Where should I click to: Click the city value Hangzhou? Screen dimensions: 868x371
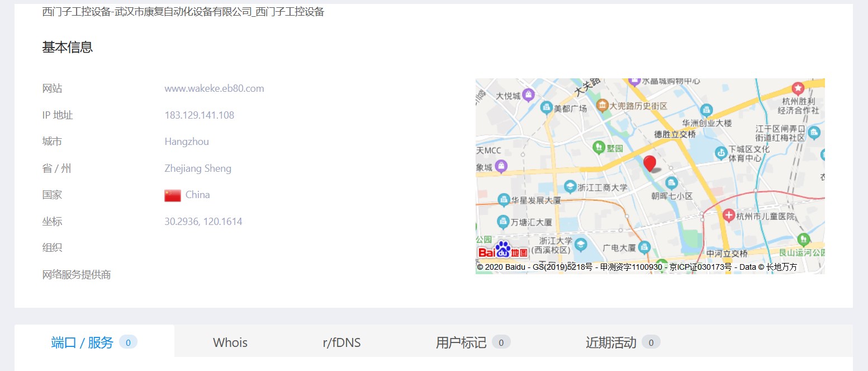tap(187, 142)
